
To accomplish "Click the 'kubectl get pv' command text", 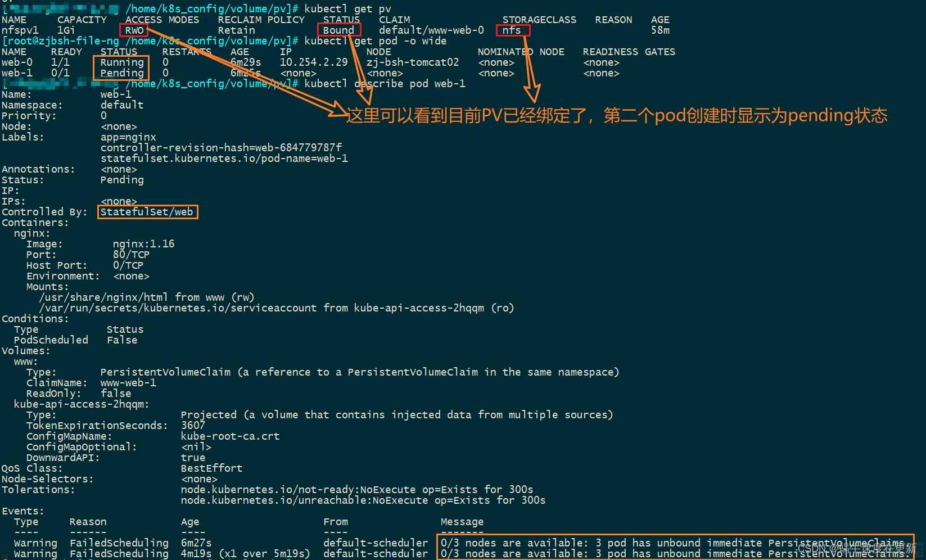I will click(347, 9).
